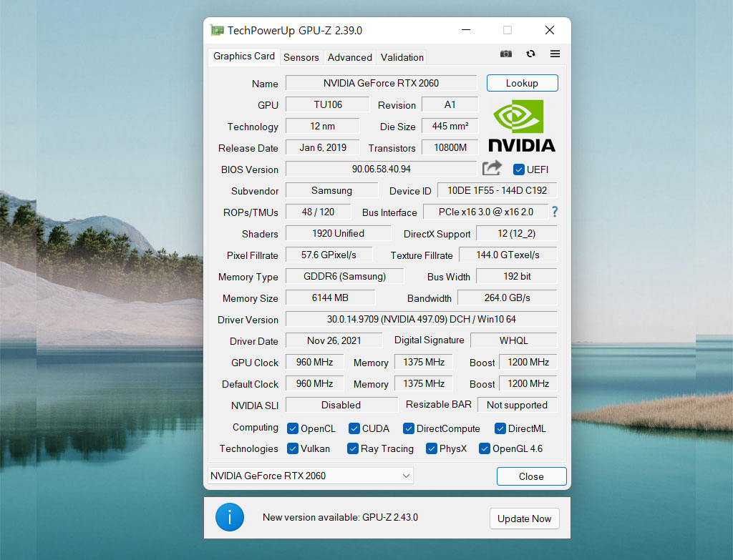This screenshot has width=733, height=560.
Task: Toggle the UEFI checkbox
Action: click(x=518, y=170)
